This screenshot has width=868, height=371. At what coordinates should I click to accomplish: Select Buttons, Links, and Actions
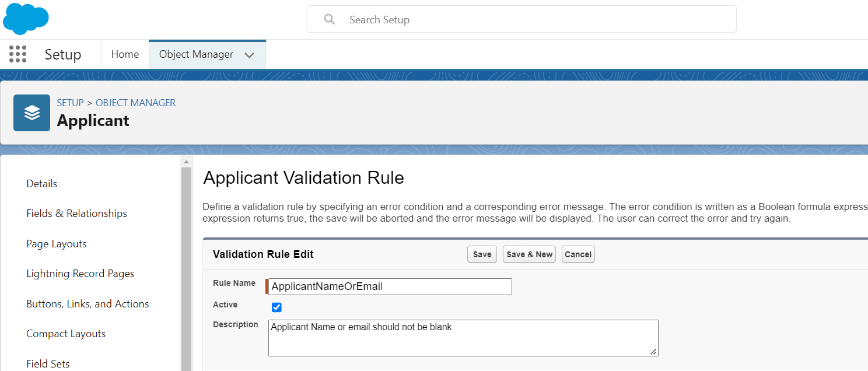[87, 303]
